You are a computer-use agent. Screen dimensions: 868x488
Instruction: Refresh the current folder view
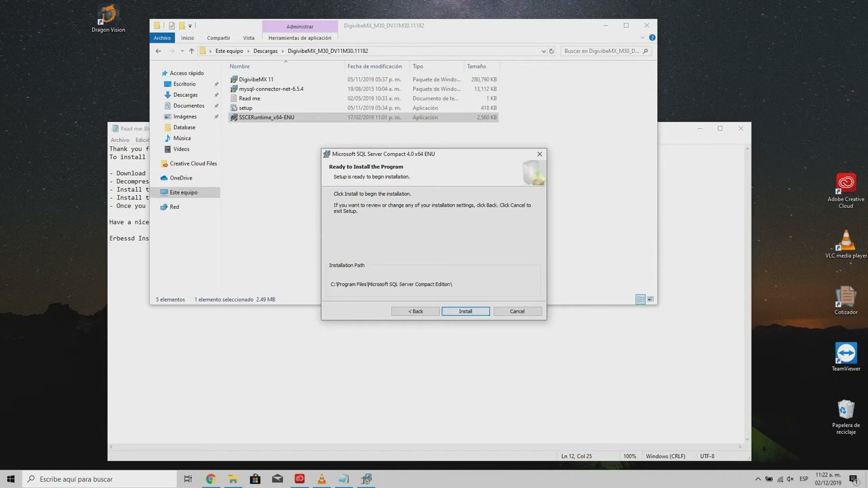[x=551, y=51]
